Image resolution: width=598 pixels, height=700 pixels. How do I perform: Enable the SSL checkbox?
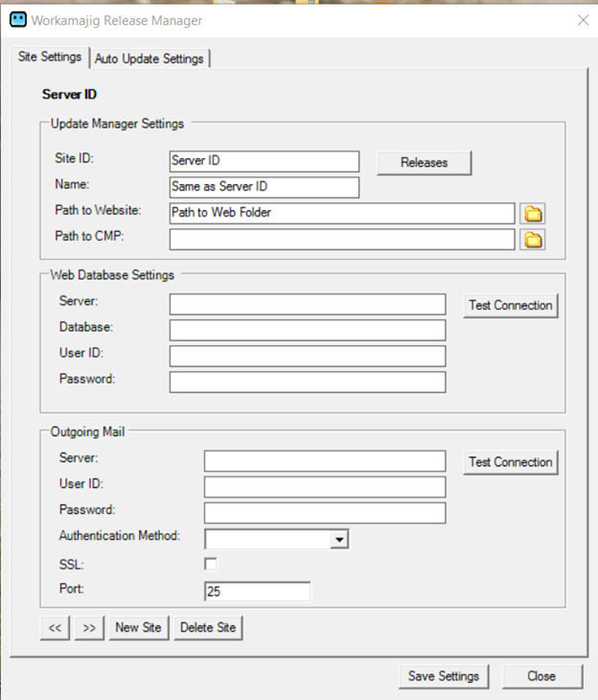(211, 564)
